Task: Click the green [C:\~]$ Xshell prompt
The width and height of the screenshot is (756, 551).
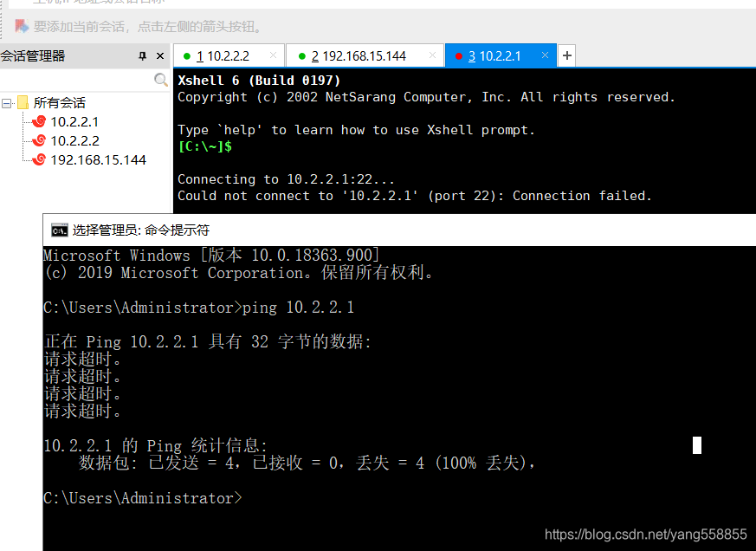Action: [205, 146]
